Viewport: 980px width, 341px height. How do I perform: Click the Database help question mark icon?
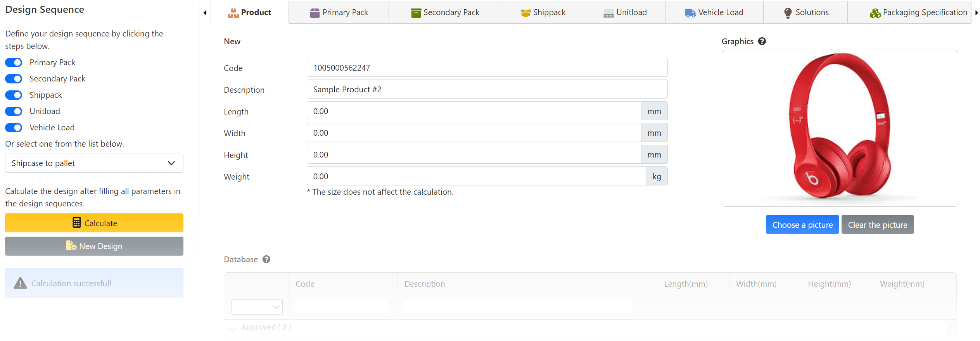coord(266,259)
